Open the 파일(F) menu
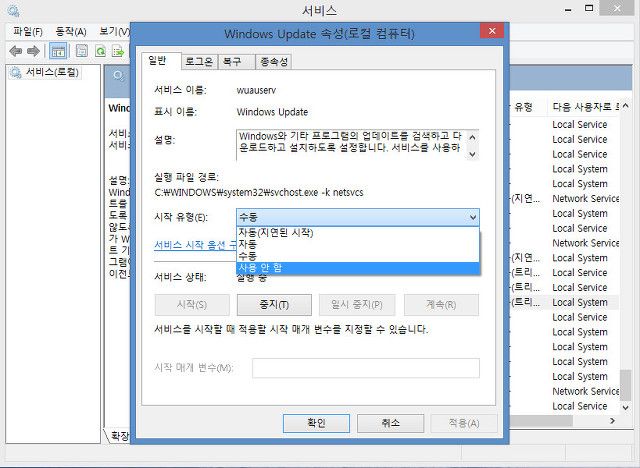 28,31
